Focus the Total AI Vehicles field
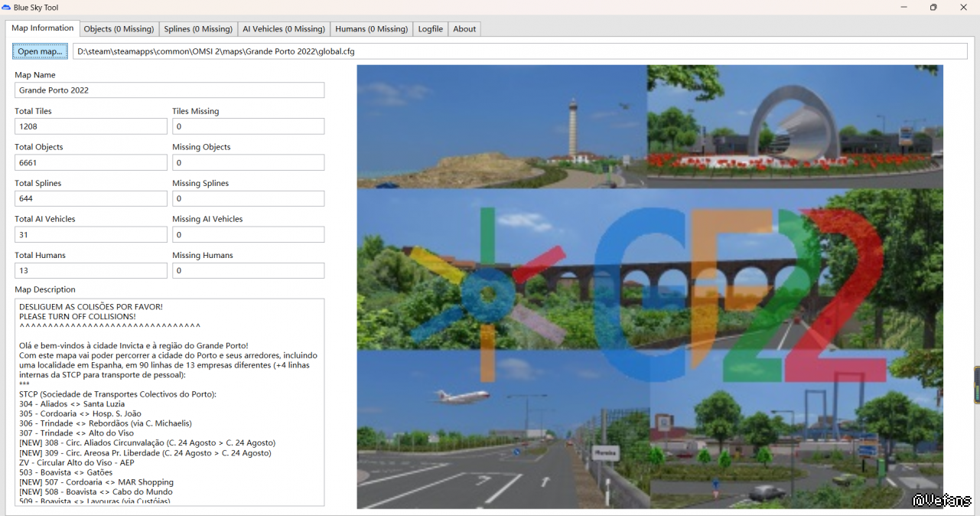Screen dimensions: 980x516 (90, 234)
